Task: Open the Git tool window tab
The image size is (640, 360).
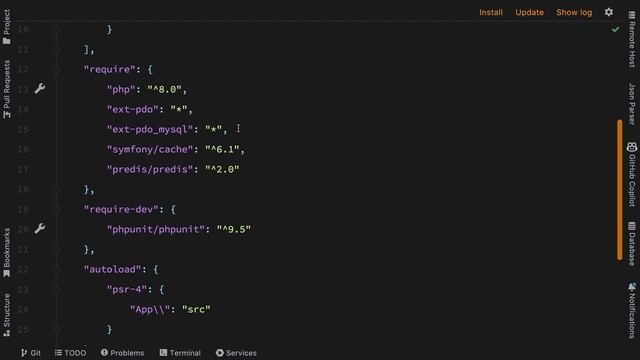Action: [31, 353]
